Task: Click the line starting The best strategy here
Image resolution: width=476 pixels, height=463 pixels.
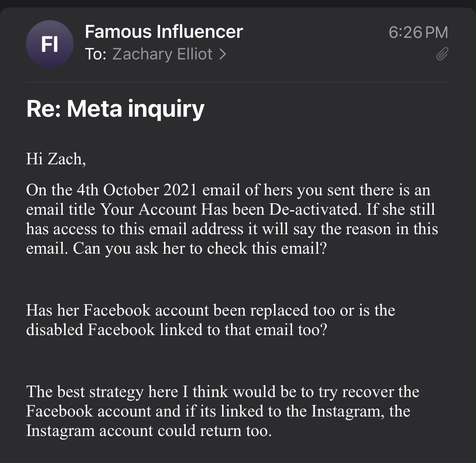Action: [223, 391]
